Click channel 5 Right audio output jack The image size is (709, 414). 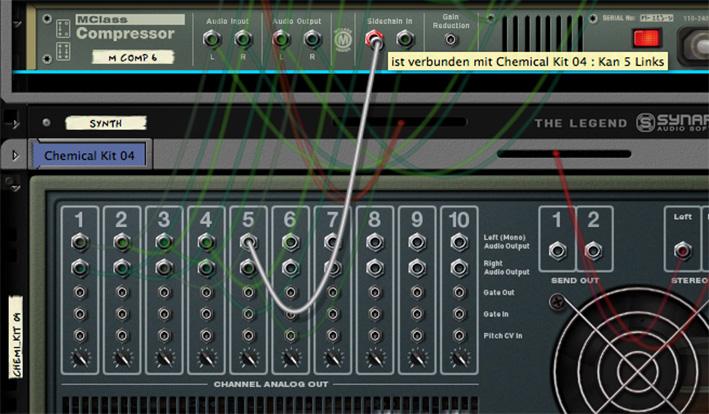[248, 268]
